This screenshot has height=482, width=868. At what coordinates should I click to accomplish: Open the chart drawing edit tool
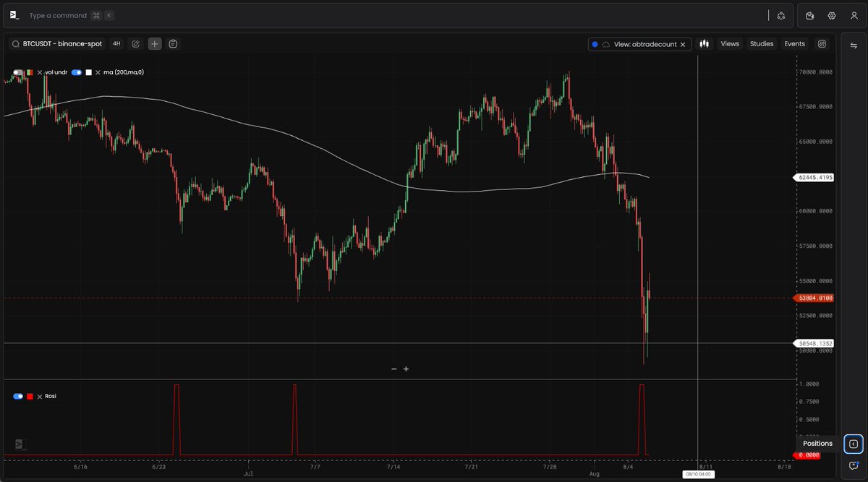135,44
